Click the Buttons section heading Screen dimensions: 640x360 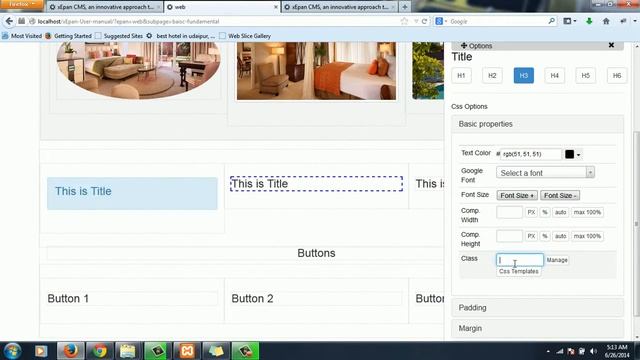pos(316,253)
